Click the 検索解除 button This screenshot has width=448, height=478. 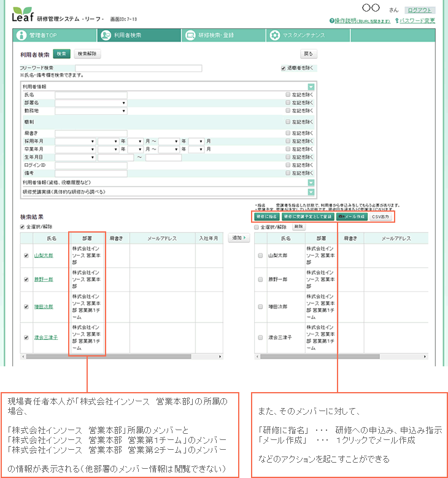tap(87, 54)
